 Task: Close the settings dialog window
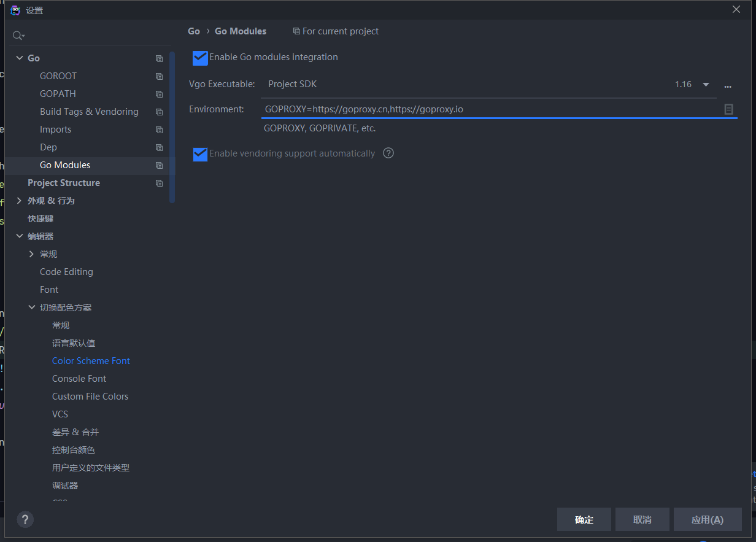[x=736, y=9]
